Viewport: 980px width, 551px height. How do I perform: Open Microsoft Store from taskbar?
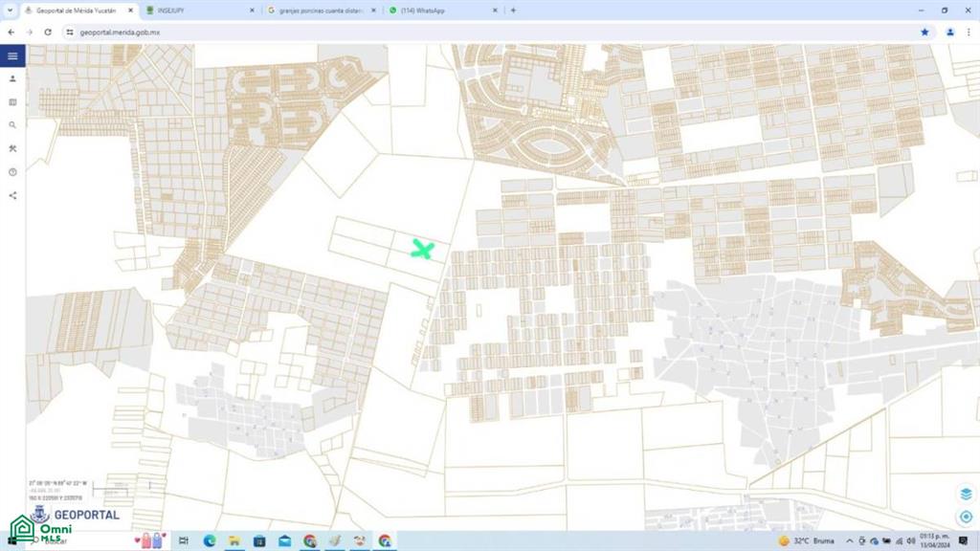[259, 540]
